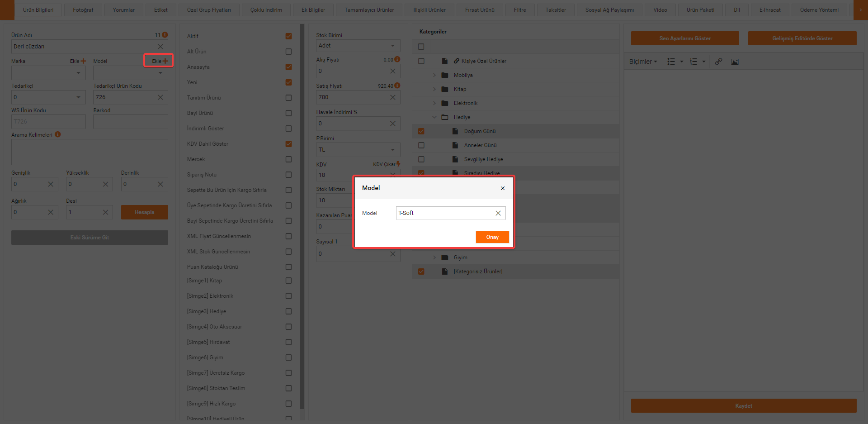Clear the Yükseklik value
The width and height of the screenshot is (868, 424).
point(105,184)
